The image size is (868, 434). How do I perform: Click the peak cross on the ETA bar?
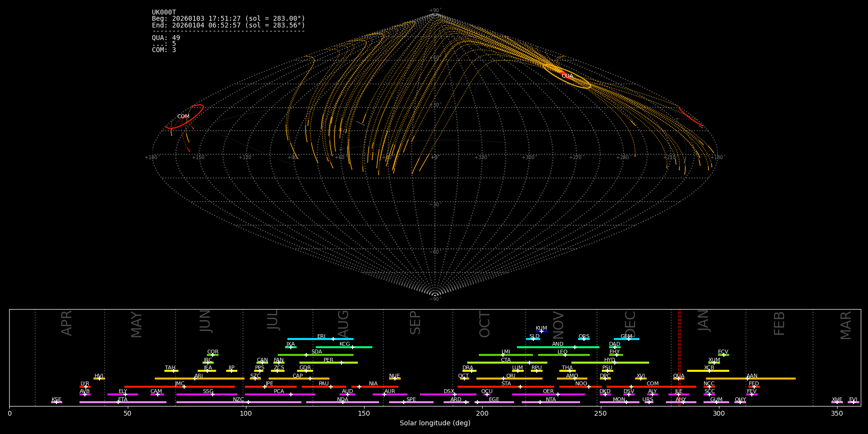point(118,402)
